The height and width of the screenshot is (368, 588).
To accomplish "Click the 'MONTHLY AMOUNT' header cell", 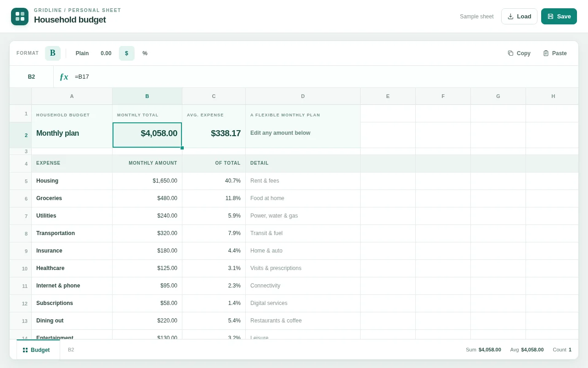I will [x=147, y=163].
